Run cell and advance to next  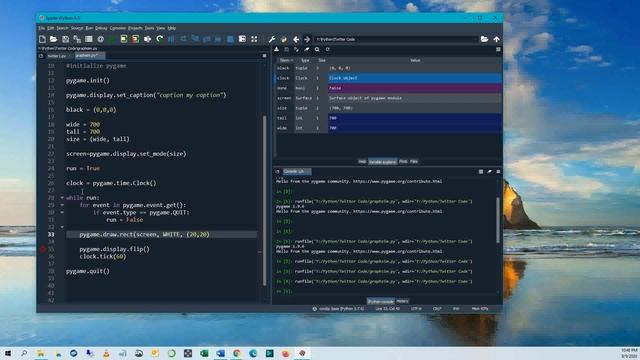click(136, 39)
